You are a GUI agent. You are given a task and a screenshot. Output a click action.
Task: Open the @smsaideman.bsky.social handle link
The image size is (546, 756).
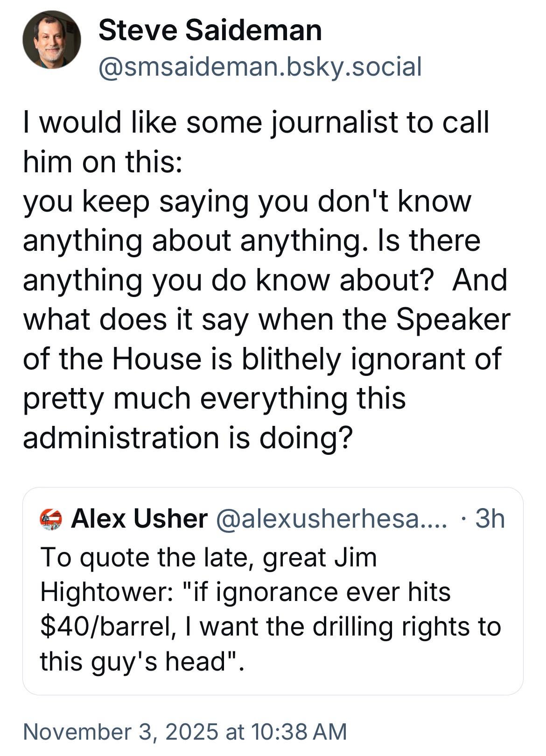260,66
